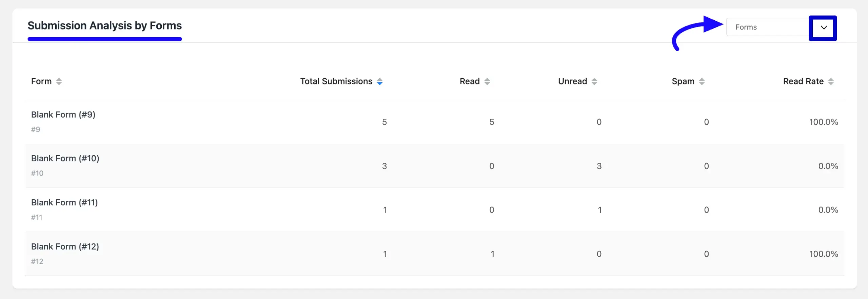The height and width of the screenshot is (299, 868).
Task: Select total submissions 3 for Form #10
Action: coord(384,166)
